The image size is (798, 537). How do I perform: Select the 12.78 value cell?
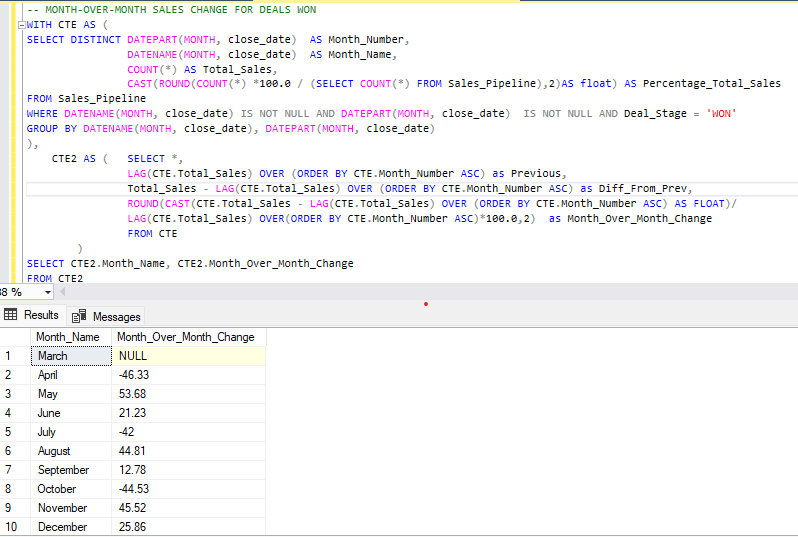pyautogui.click(x=188, y=470)
